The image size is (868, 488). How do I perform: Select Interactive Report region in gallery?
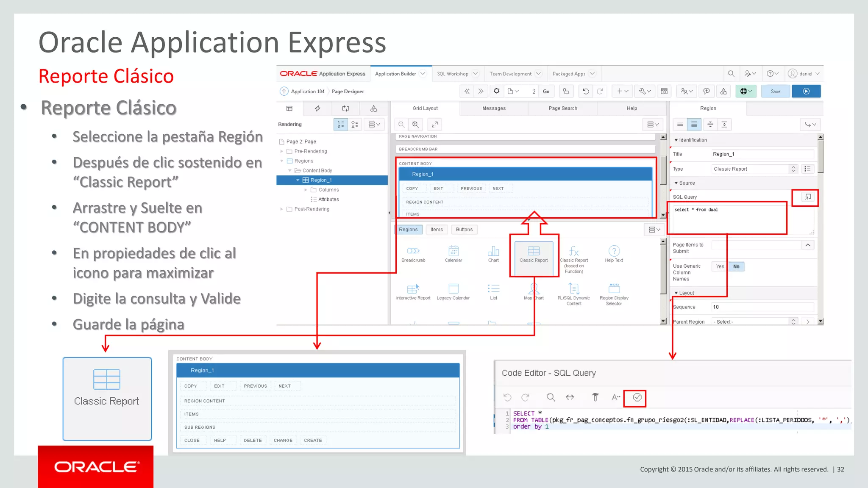[x=413, y=292]
